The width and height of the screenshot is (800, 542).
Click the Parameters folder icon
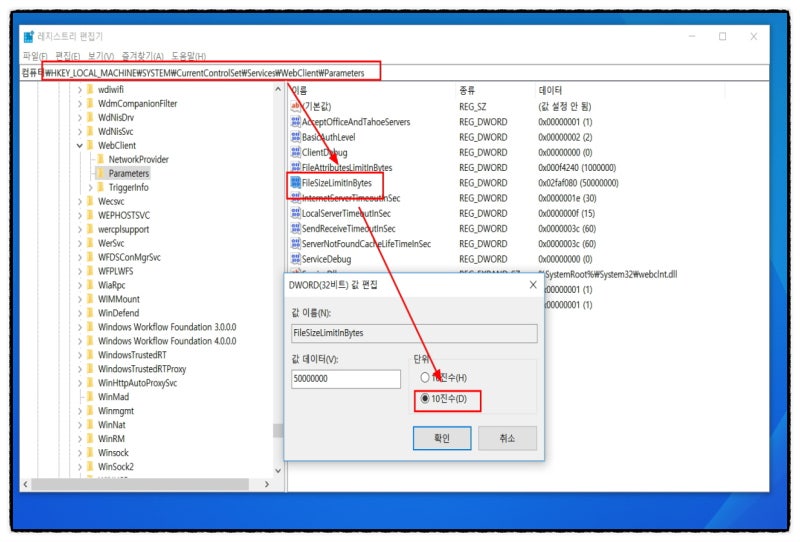tap(101, 174)
